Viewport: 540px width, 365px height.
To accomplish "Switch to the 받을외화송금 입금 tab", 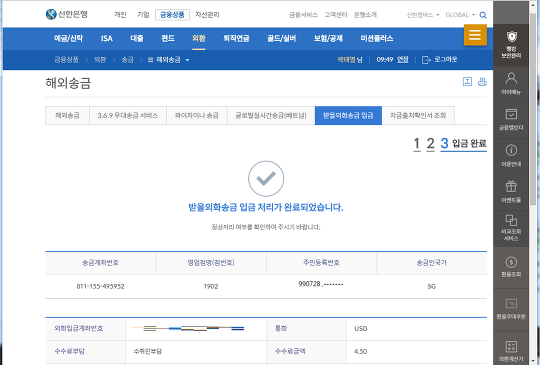I will pyautogui.click(x=348, y=115).
